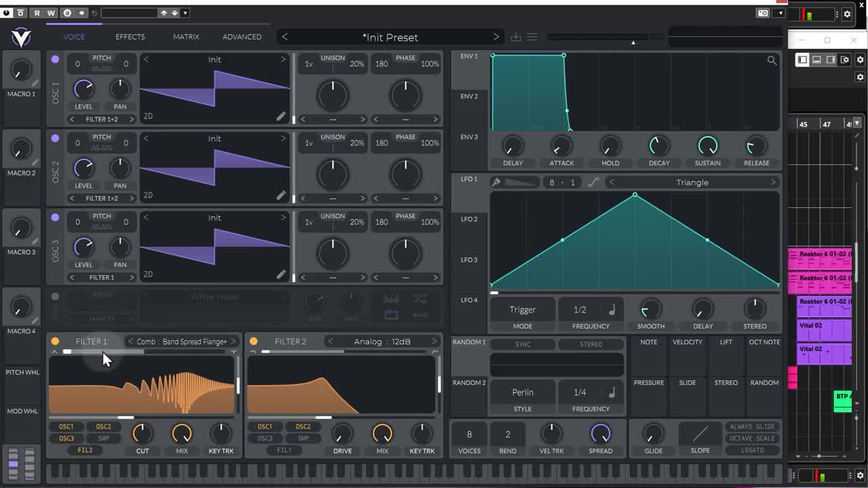The image size is (868, 488).
Task: Click the R read automation button
Action: [37, 13]
